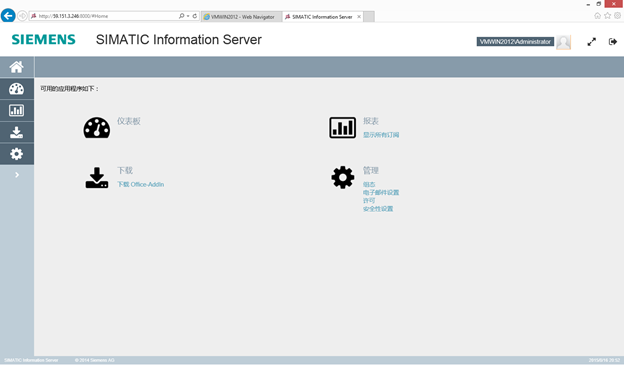624x365 pixels.
Task: Open download icon in left sidebar
Action: (17, 132)
